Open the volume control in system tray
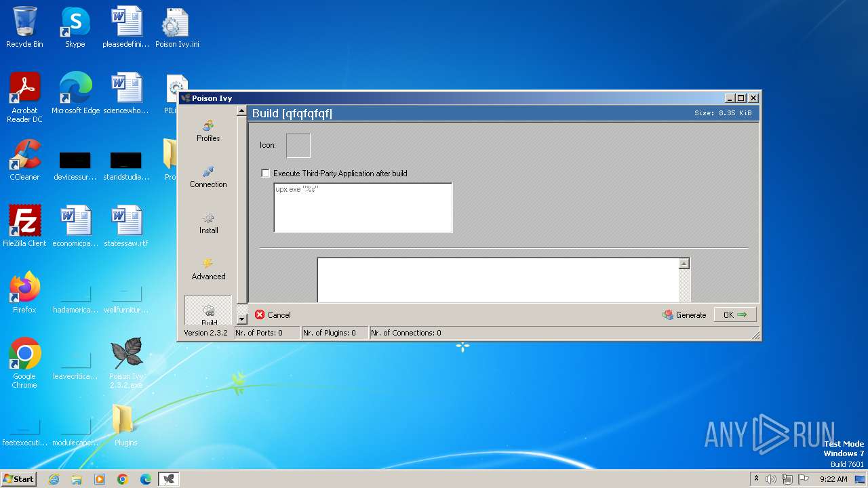The width and height of the screenshot is (868, 488). pos(771,479)
